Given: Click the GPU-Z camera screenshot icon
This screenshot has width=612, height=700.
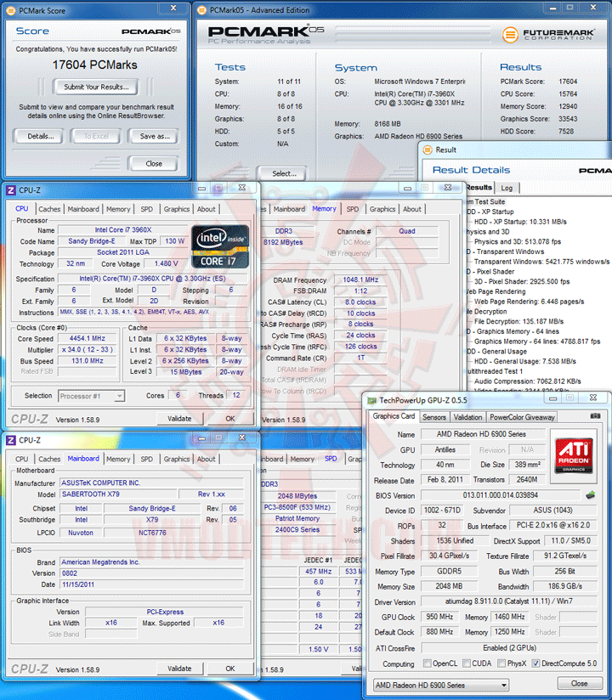Looking at the screenshot, I should click(595, 416).
